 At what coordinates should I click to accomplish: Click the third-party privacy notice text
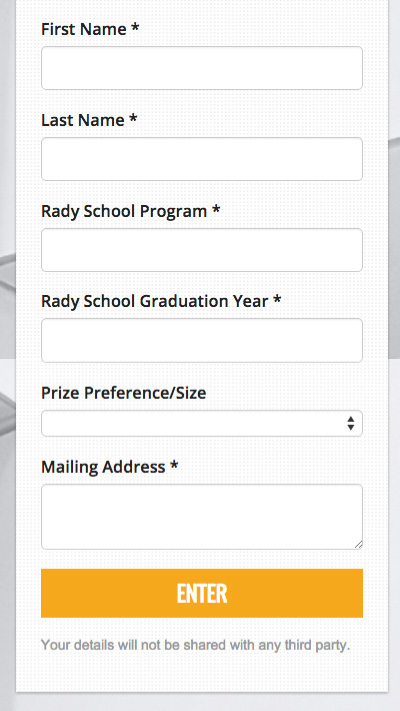tap(195, 645)
